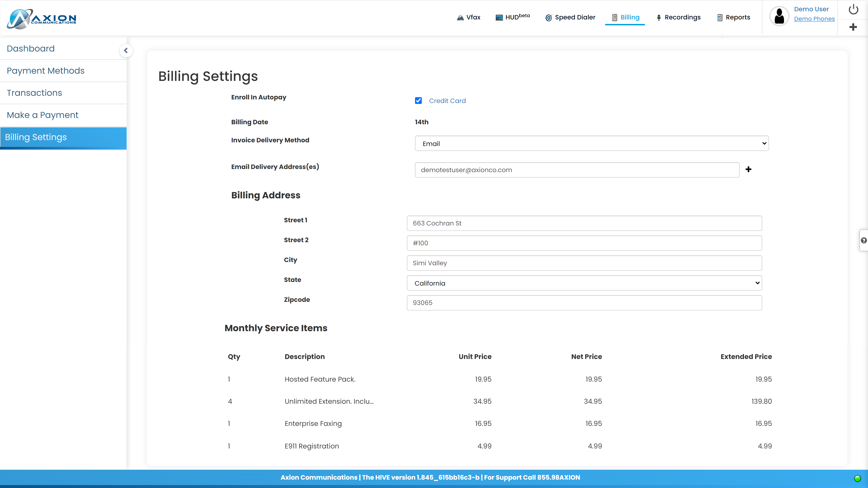Click the email delivery address field
This screenshot has height=488, width=868.
pos(577,170)
